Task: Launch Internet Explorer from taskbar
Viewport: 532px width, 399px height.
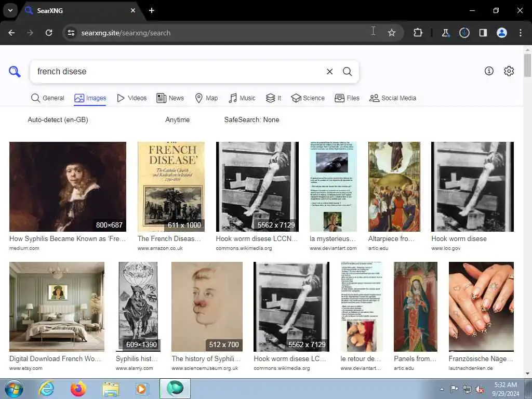Action: coord(46,389)
